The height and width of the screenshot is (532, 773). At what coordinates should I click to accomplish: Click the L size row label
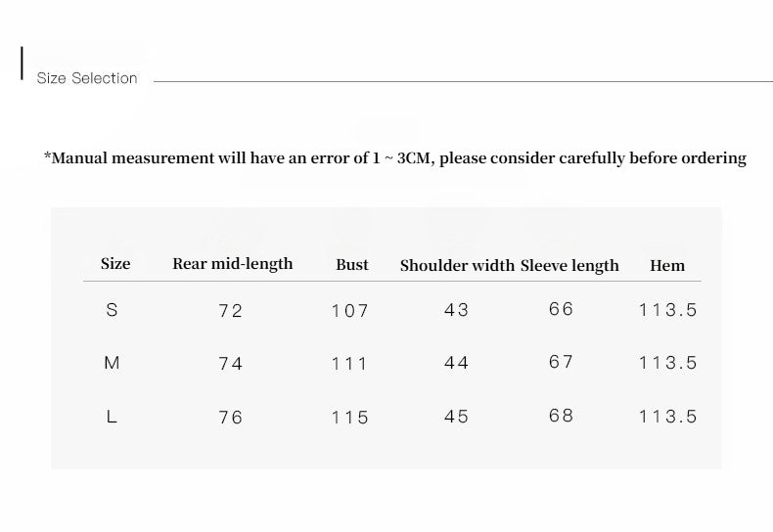112,417
